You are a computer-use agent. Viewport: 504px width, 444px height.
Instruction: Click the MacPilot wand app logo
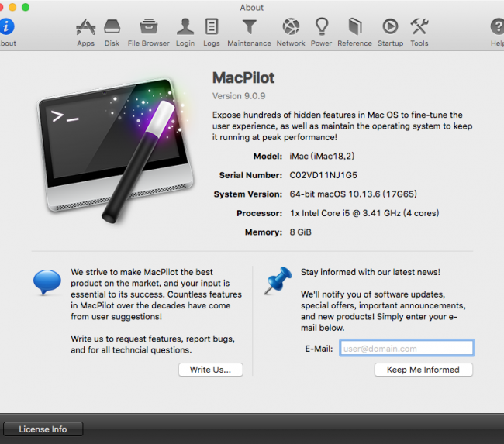pyautogui.click(x=116, y=150)
